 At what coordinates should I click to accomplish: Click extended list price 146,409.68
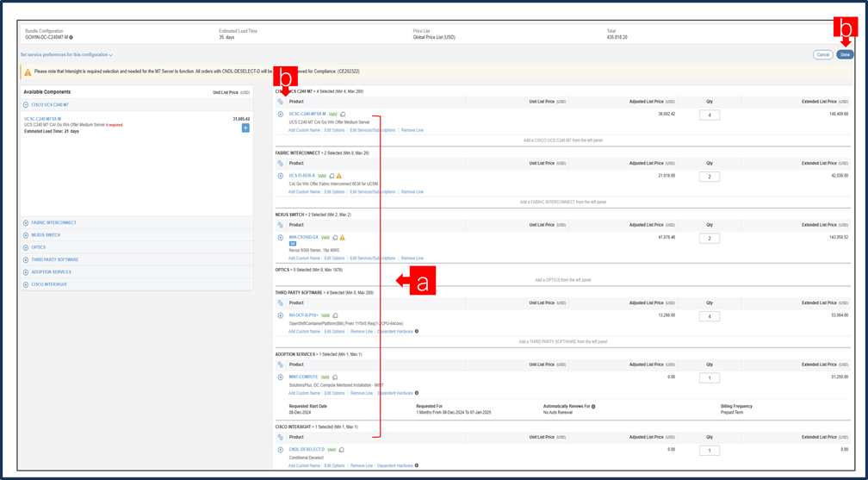point(838,114)
